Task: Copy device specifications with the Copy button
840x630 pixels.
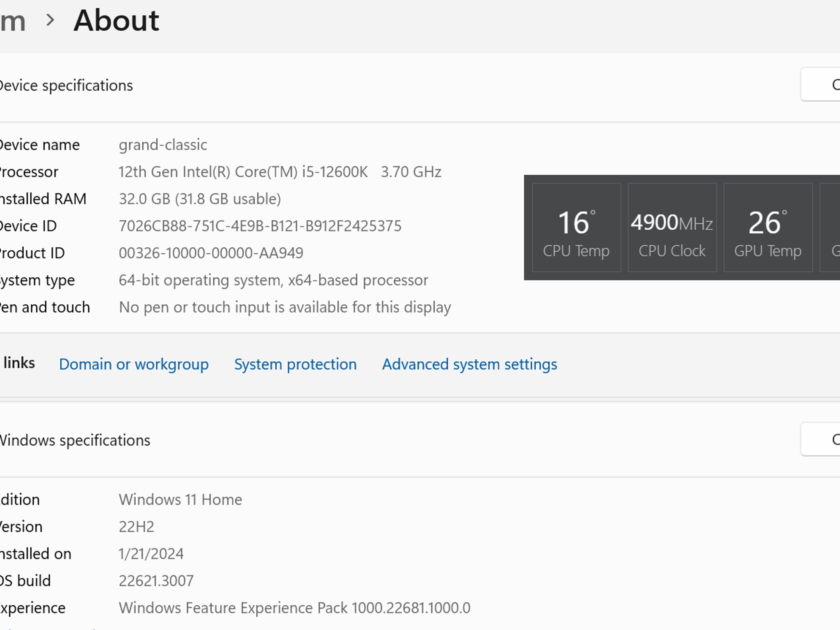Action: coord(820,84)
